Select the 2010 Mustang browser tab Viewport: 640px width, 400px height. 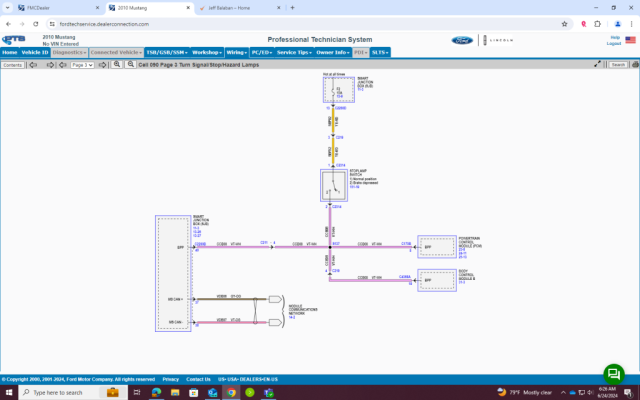click(x=150, y=8)
